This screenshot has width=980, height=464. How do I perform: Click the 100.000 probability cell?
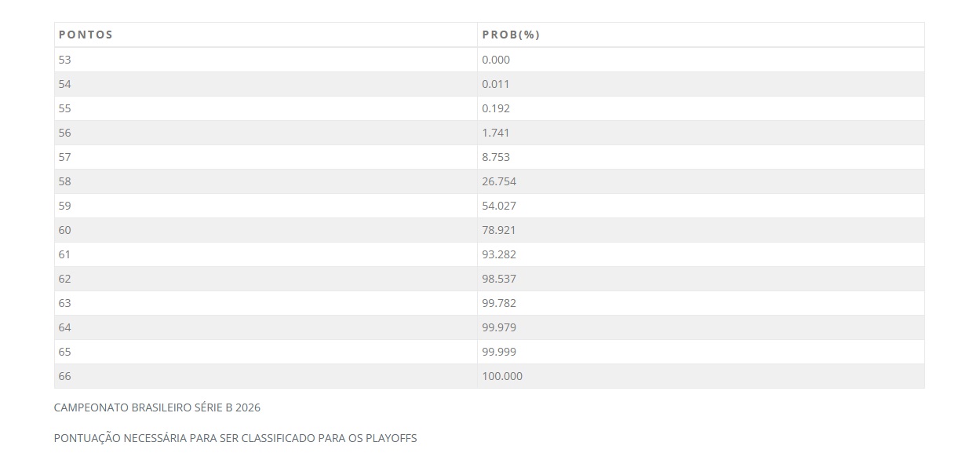(x=701, y=376)
